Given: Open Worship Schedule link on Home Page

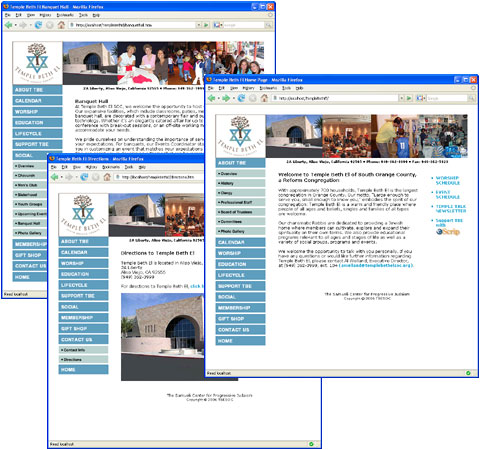Looking at the screenshot, I should pyautogui.click(x=448, y=180).
